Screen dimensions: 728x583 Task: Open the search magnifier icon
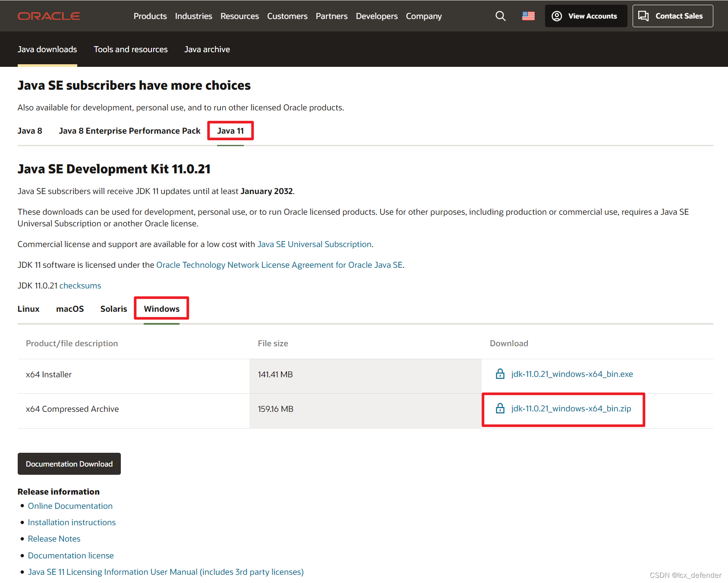pos(501,16)
